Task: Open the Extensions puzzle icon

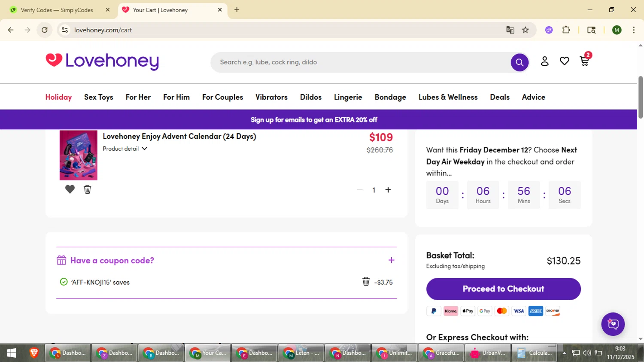Action: coord(566,30)
